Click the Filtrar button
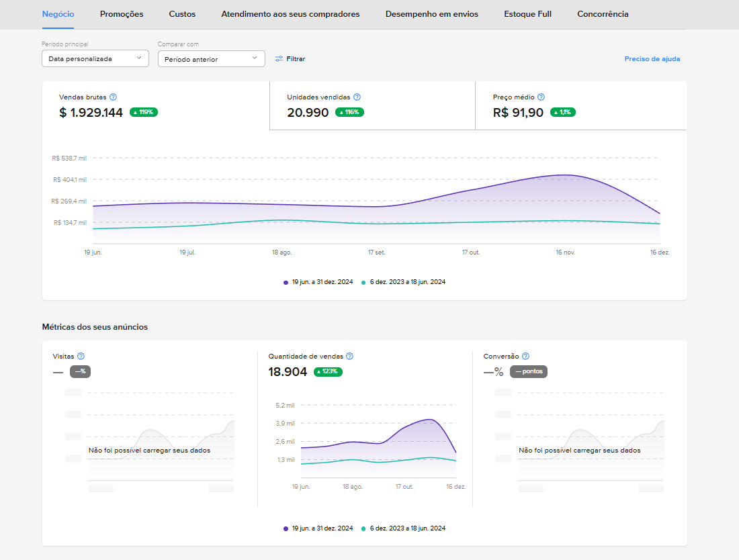 290,59
